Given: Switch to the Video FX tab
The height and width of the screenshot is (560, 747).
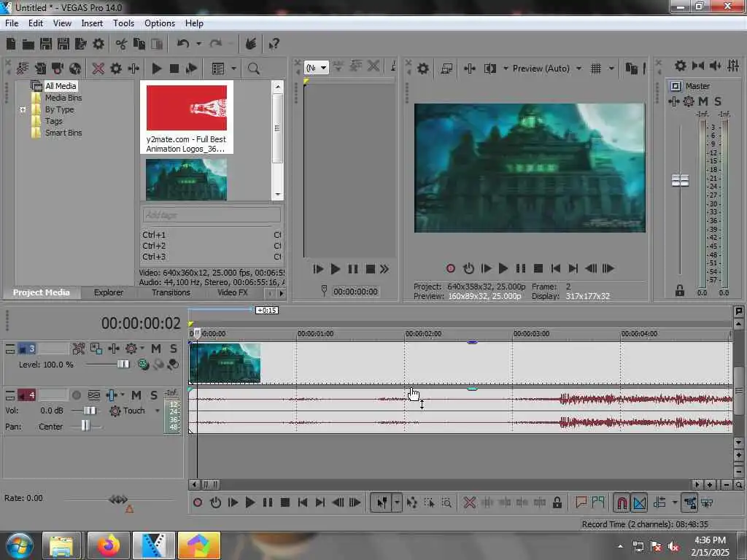Looking at the screenshot, I should pos(233,292).
